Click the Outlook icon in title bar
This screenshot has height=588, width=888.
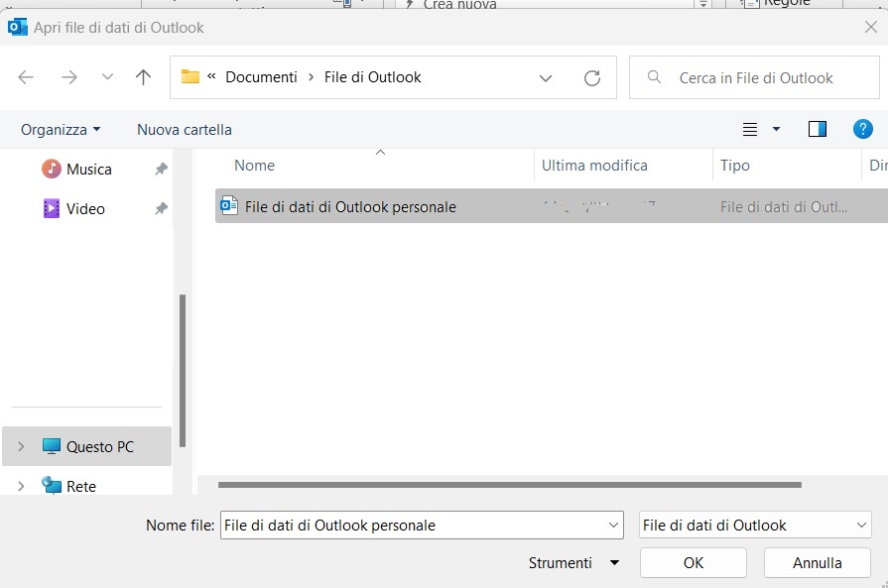(18, 27)
